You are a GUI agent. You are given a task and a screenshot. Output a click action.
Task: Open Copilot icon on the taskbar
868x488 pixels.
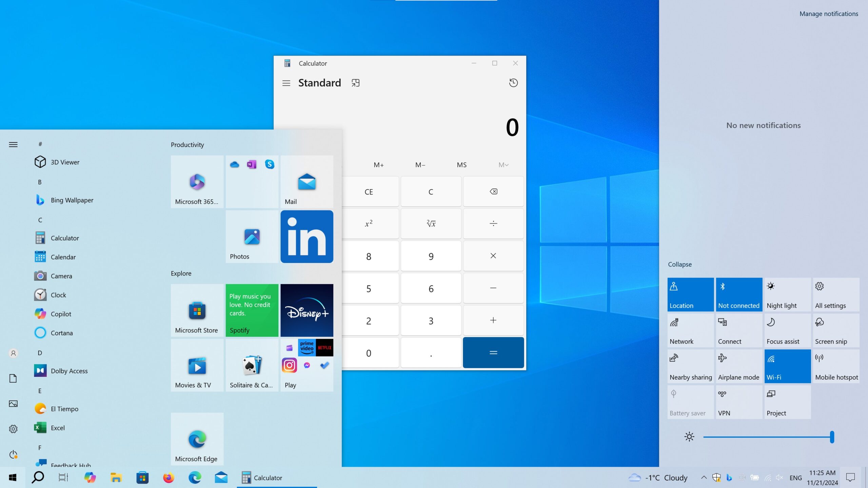(90, 478)
